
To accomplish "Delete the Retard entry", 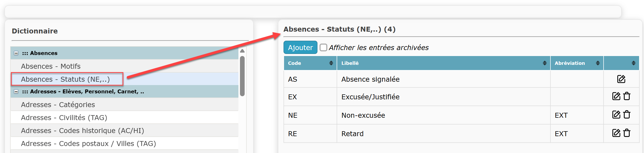I will [x=627, y=133].
